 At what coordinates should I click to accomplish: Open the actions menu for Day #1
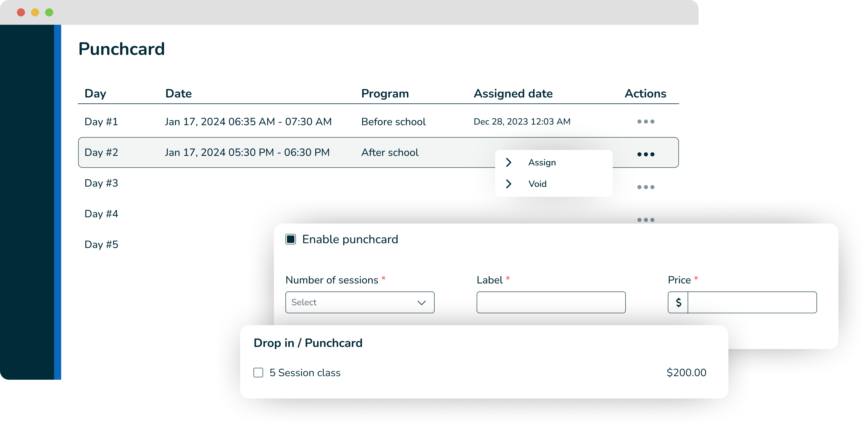(646, 122)
